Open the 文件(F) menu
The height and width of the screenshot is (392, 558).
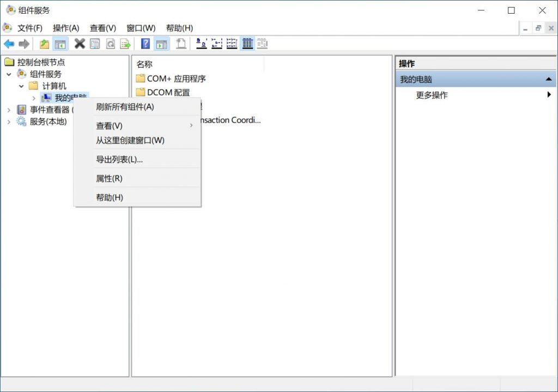coord(30,28)
